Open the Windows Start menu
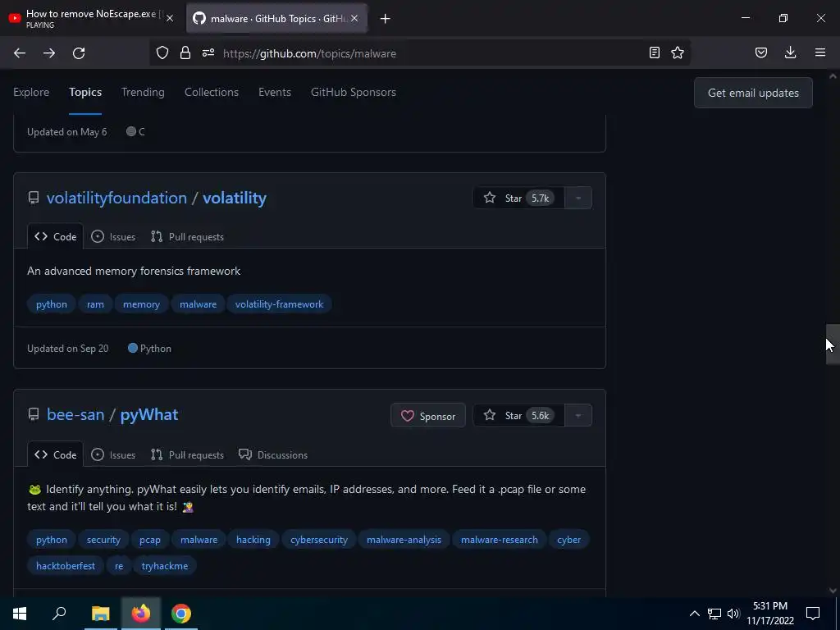840x630 pixels. click(20, 614)
